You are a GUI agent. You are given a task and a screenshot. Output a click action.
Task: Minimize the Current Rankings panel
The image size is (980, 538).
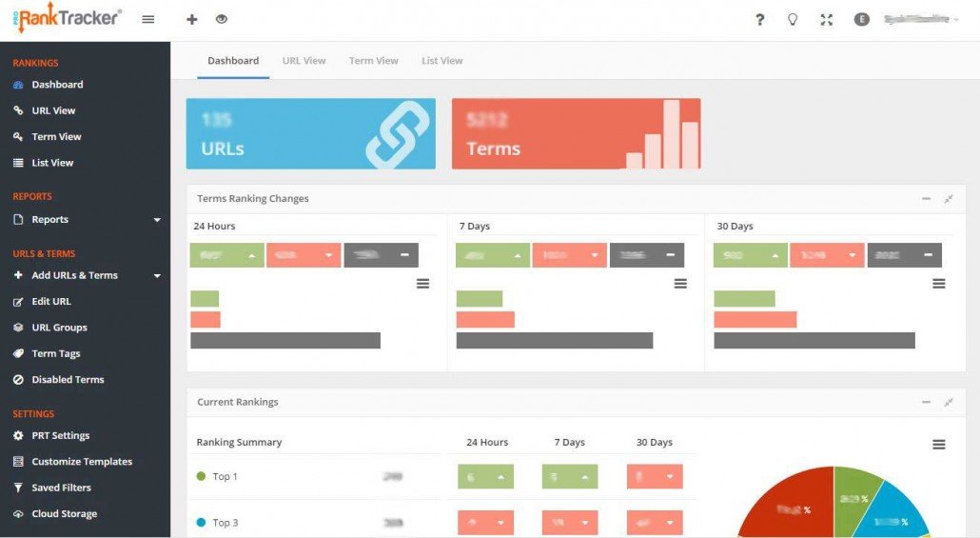[927, 402]
